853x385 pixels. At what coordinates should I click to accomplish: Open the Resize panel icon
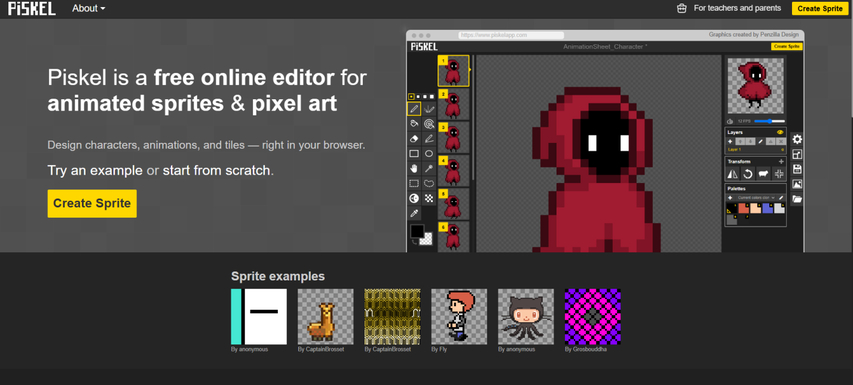point(797,154)
